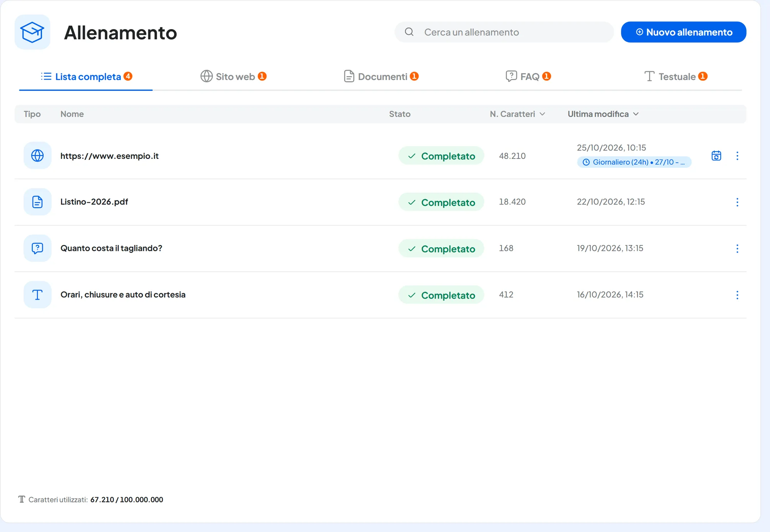This screenshot has height=532, width=770.
Task: Click the Completato status of Quanto costa il tagliando?
Action: [x=441, y=248]
